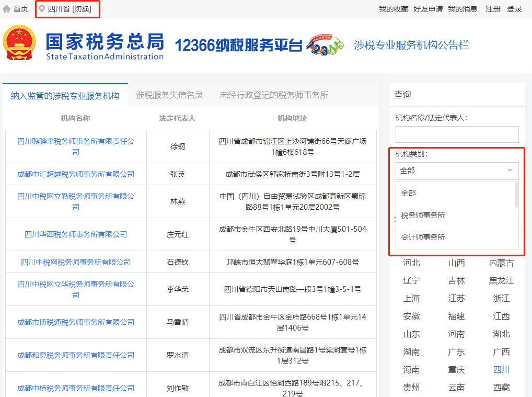Select province 黑龙江
The width and height of the screenshot is (532, 397).
coord(502,280)
